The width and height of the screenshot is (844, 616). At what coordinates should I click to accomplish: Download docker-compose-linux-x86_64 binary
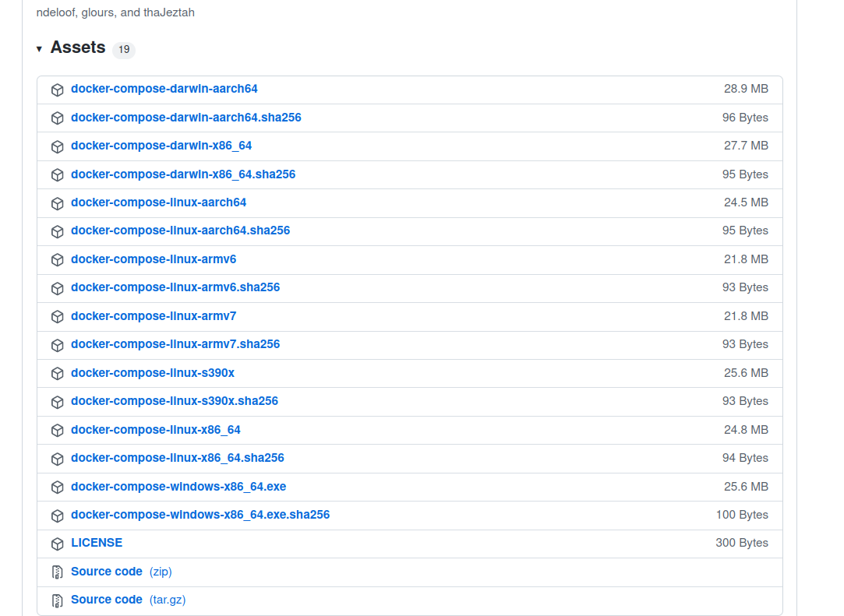[156, 430]
